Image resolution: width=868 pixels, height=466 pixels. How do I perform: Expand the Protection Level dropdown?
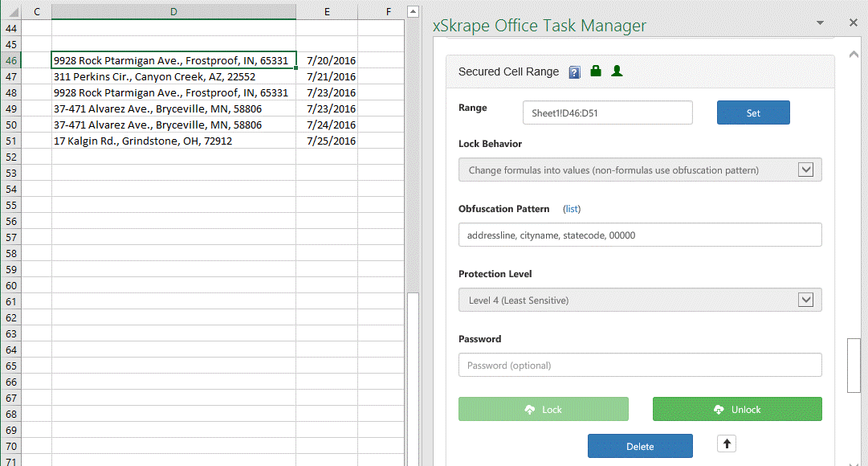pos(805,300)
